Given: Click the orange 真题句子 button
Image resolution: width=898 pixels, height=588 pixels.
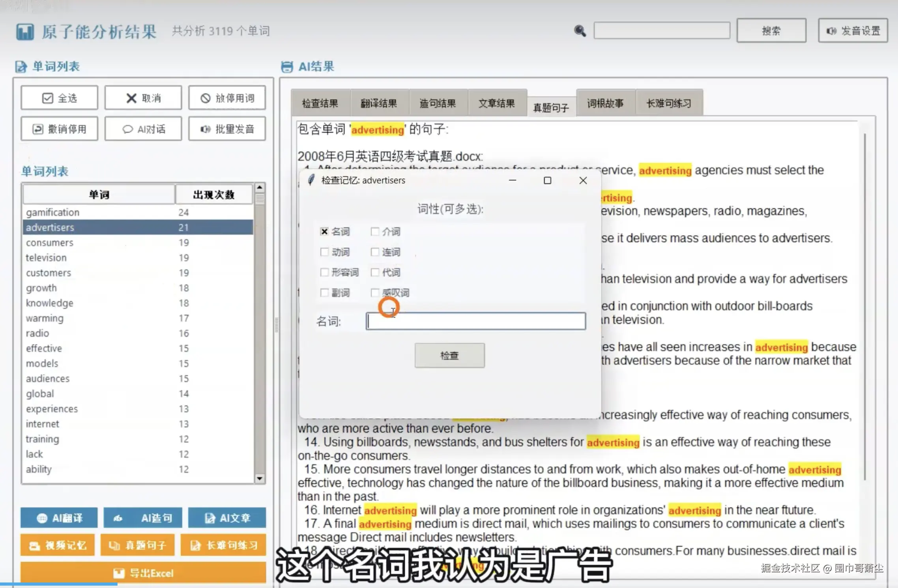Looking at the screenshot, I should coord(137,545).
